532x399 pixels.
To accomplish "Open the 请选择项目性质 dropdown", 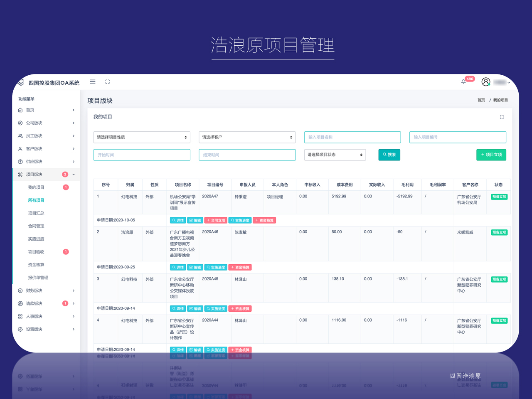I will pyautogui.click(x=142, y=137).
